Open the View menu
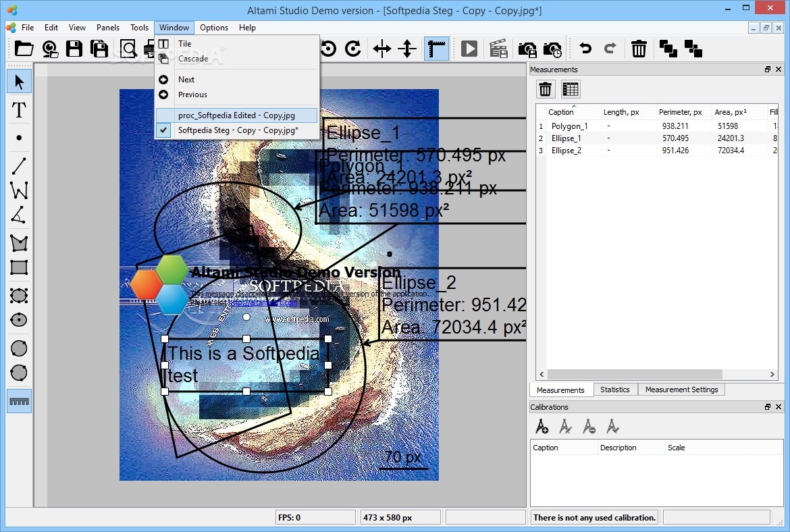This screenshot has height=532, width=790. click(x=77, y=27)
